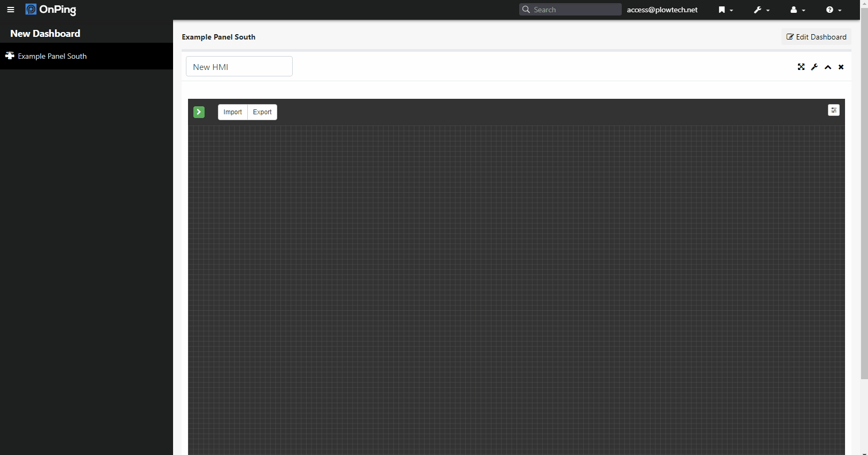Viewport: 868px width, 455px height.
Task: Click the OnPing logo
Action: pos(51,10)
